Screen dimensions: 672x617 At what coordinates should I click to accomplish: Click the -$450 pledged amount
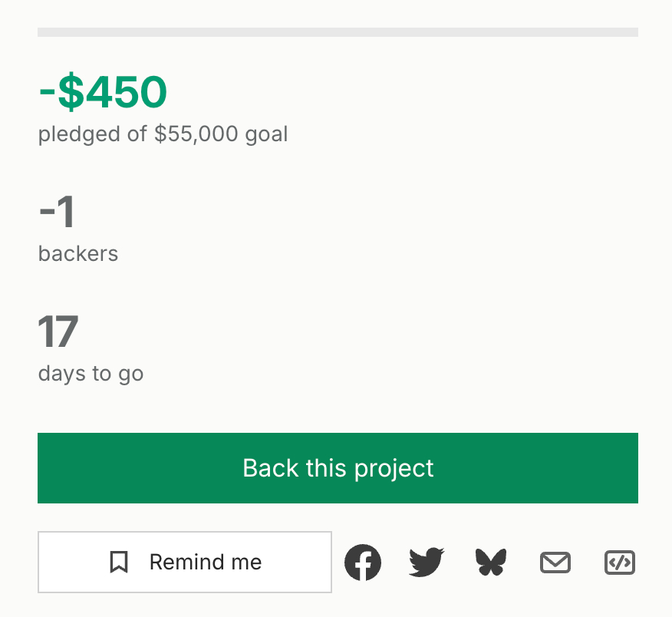(103, 93)
